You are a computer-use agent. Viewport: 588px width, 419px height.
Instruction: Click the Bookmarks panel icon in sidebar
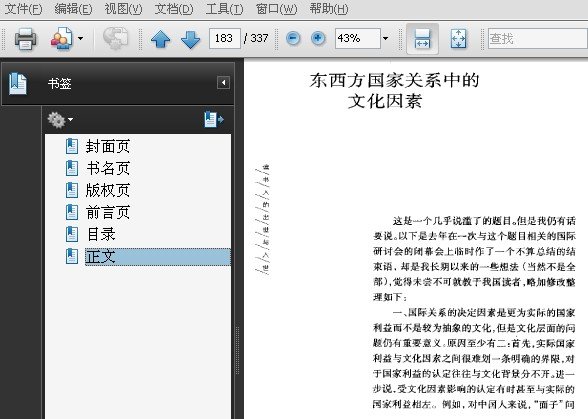tap(18, 84)
